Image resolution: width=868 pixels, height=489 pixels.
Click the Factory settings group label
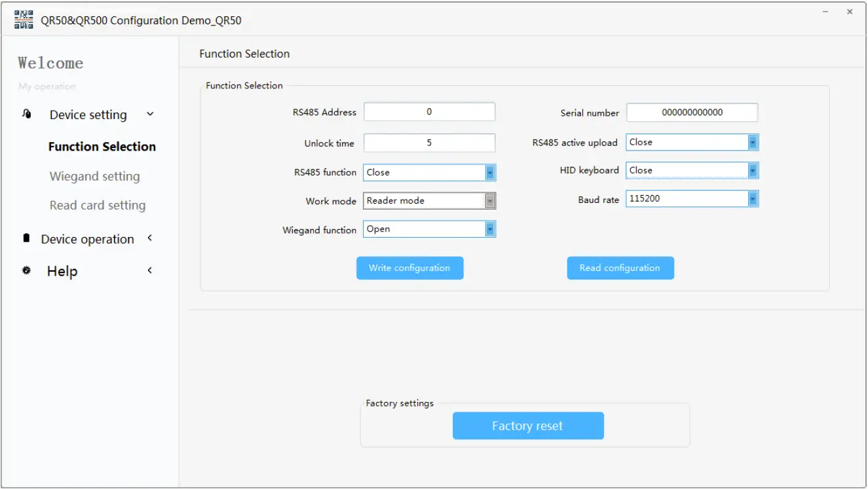pyautogui.click(x=400, y=403)
